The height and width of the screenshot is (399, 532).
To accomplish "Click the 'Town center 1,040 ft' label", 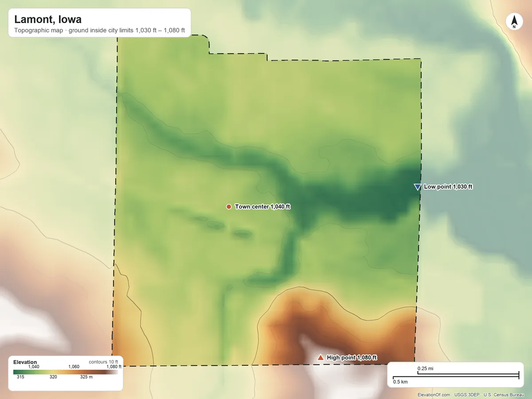I will click(x=262, y=207).
